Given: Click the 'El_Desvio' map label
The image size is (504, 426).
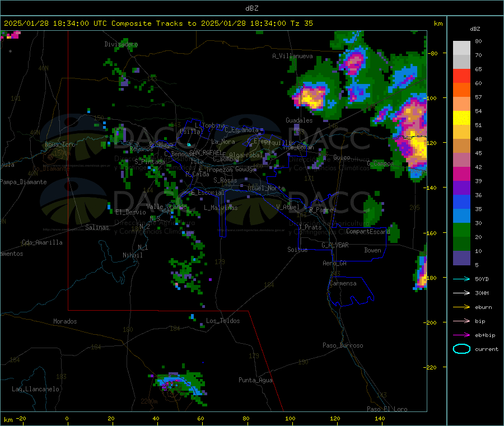Looking at the screenshot, I should [x=130, y=212].
